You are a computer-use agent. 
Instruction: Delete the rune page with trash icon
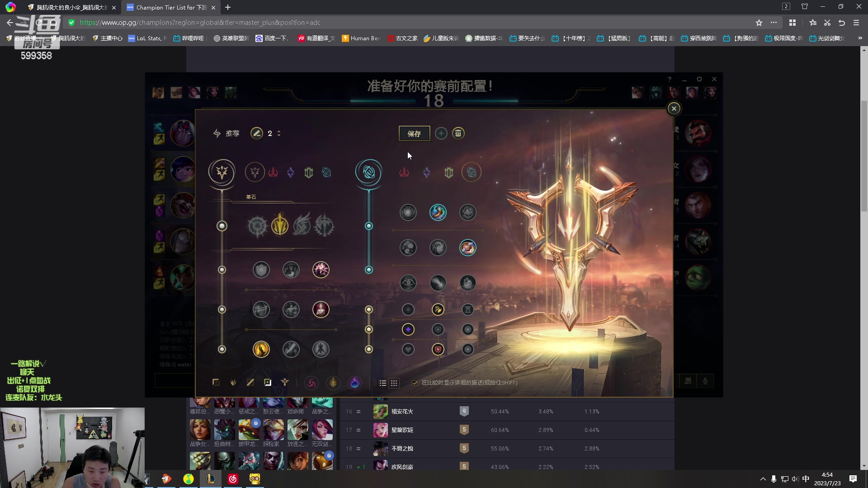(458, 133)
